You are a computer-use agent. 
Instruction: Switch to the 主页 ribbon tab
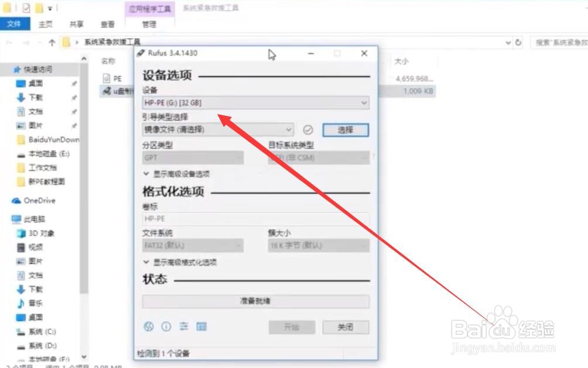(x=46, y=25)
